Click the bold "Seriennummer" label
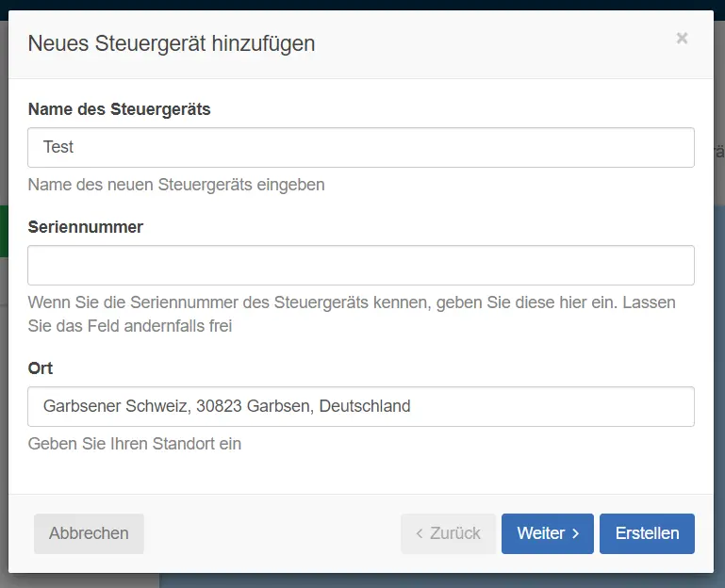725x588 pixels. [86, 227]
